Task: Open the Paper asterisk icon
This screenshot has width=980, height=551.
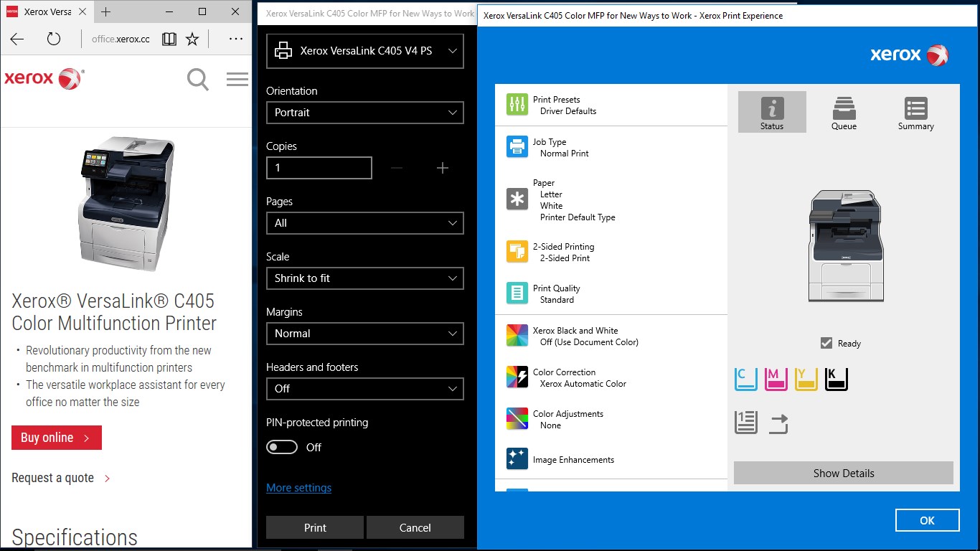Action: tap(517, 199)
